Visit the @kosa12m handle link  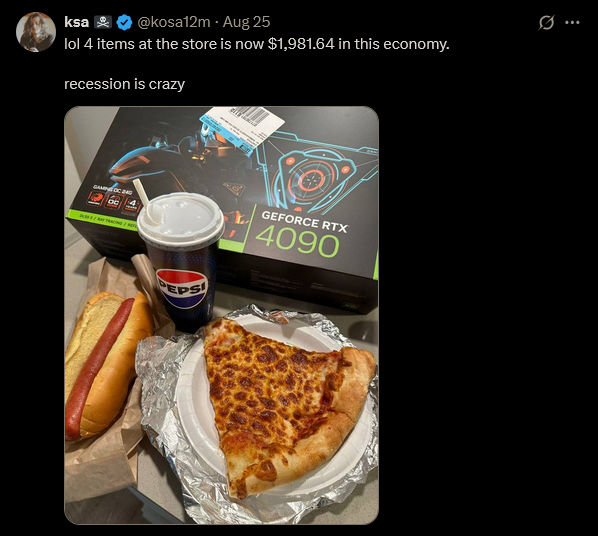click(x=174, y=22)
